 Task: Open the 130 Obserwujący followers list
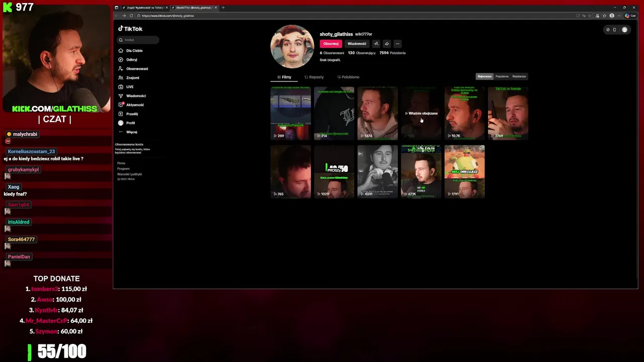click(362, 53)
